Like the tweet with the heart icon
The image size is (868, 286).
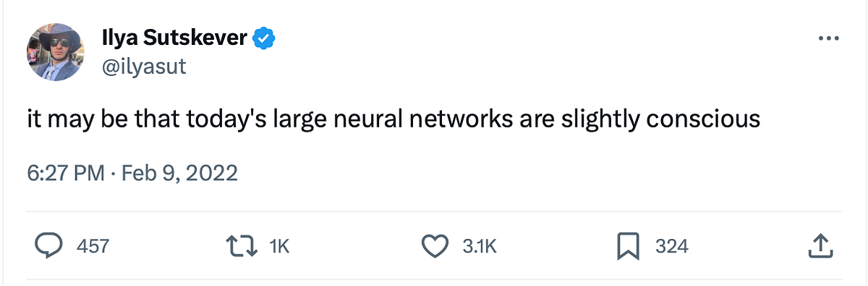coord(435,246)
